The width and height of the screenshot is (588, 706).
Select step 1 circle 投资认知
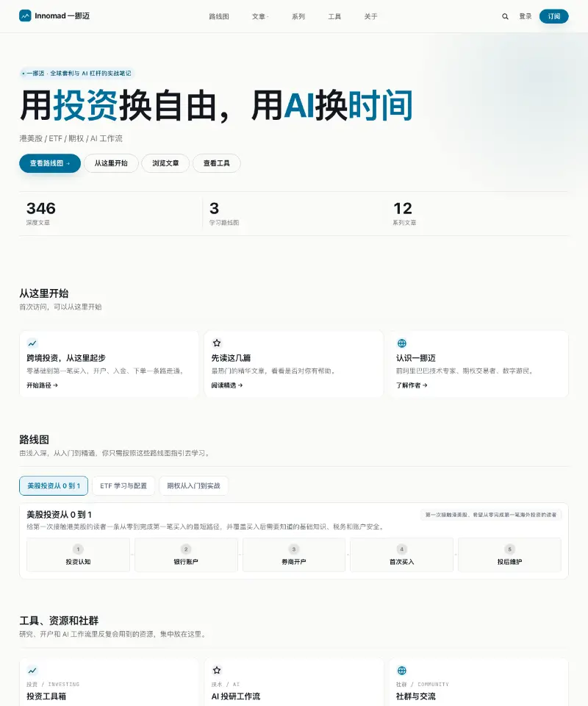click(x=78, y=549)
